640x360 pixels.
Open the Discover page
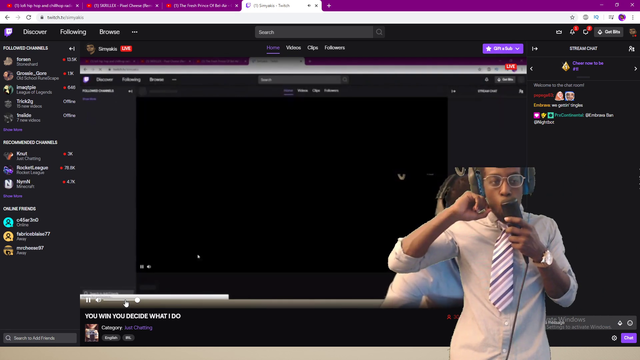point(35,32)
